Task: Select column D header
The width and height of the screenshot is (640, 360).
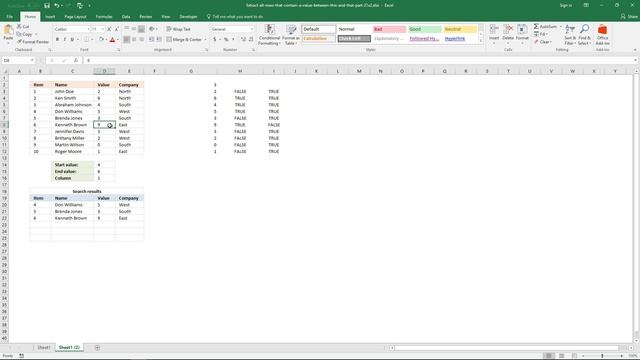Action: 104,71
